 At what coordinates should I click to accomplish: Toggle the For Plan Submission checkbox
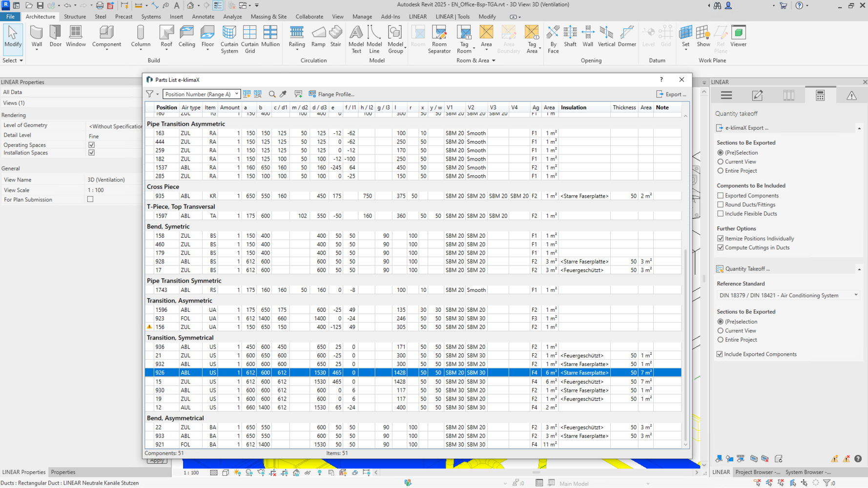pos(90,200)
